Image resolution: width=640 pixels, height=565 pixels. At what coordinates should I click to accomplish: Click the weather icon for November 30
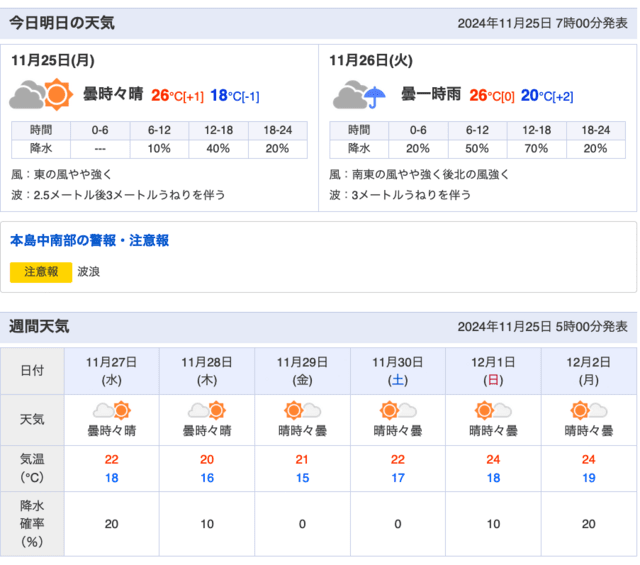coord(398,410)
